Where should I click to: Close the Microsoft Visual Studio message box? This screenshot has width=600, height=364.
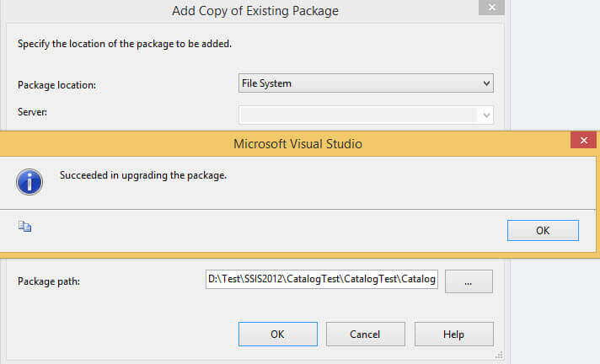pos(583,142)
